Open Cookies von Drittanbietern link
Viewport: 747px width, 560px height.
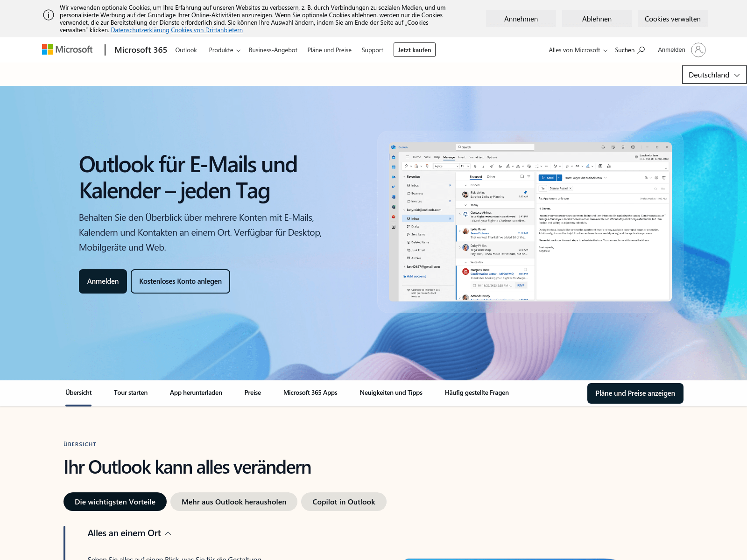207,30
